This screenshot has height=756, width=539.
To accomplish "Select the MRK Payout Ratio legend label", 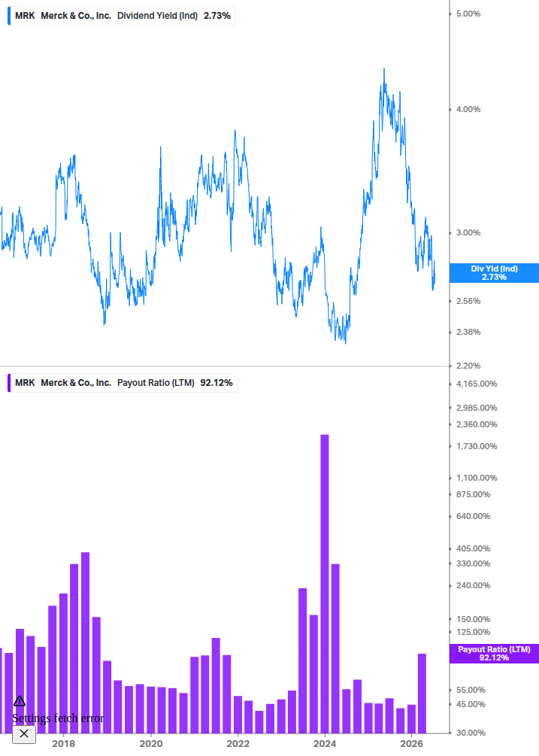I will [x=123, y=383].
